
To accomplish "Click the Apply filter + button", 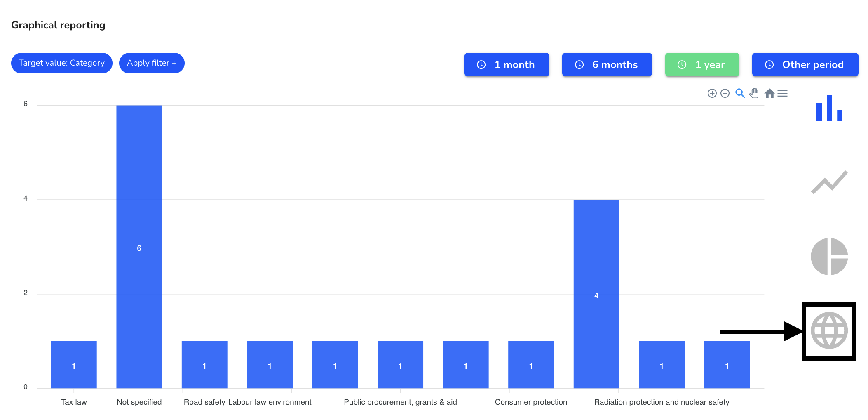I will (152, 63).
